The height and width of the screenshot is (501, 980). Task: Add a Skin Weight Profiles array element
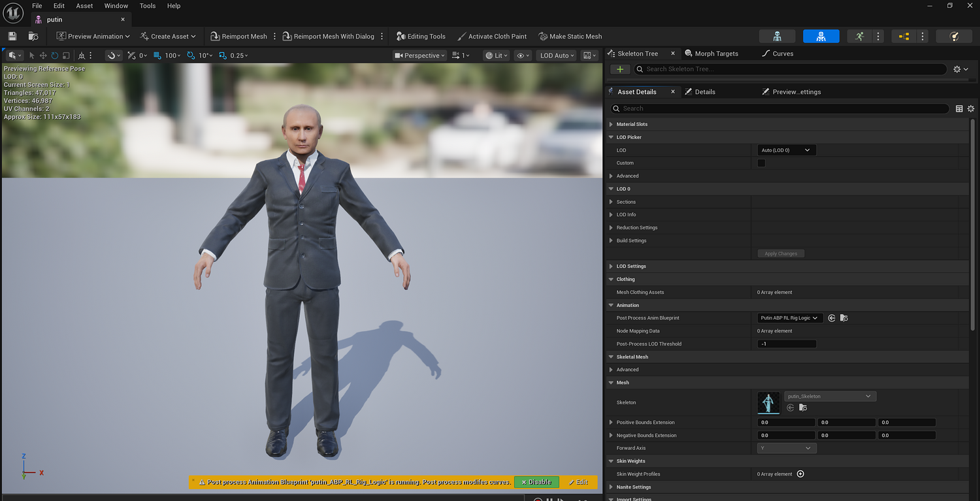[800, 474]
